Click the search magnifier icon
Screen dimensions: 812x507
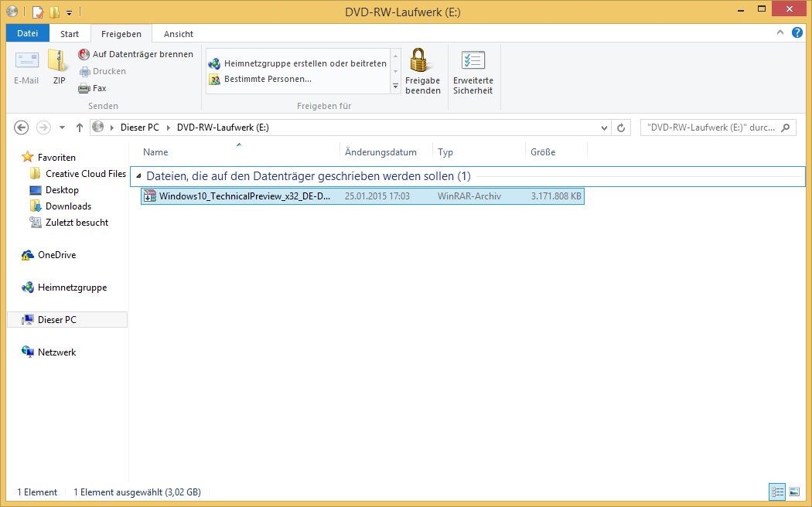(786, 128)
